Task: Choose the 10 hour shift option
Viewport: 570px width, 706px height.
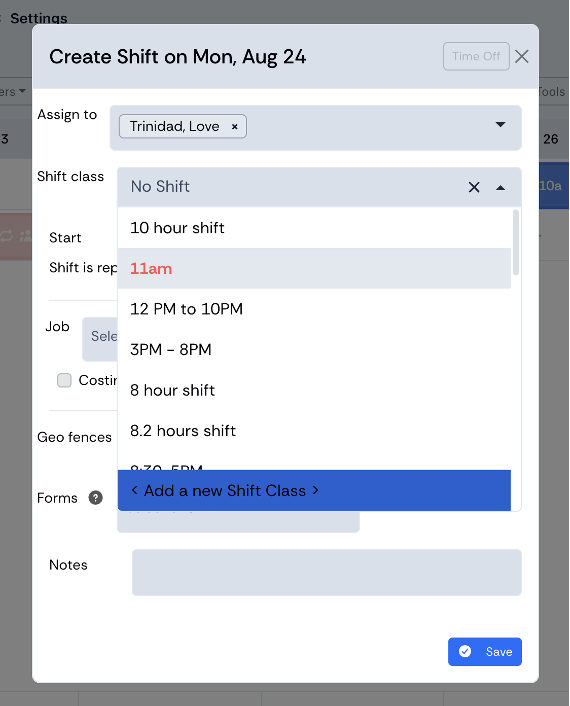Action: pyautogui.click(x=314, y=228)
